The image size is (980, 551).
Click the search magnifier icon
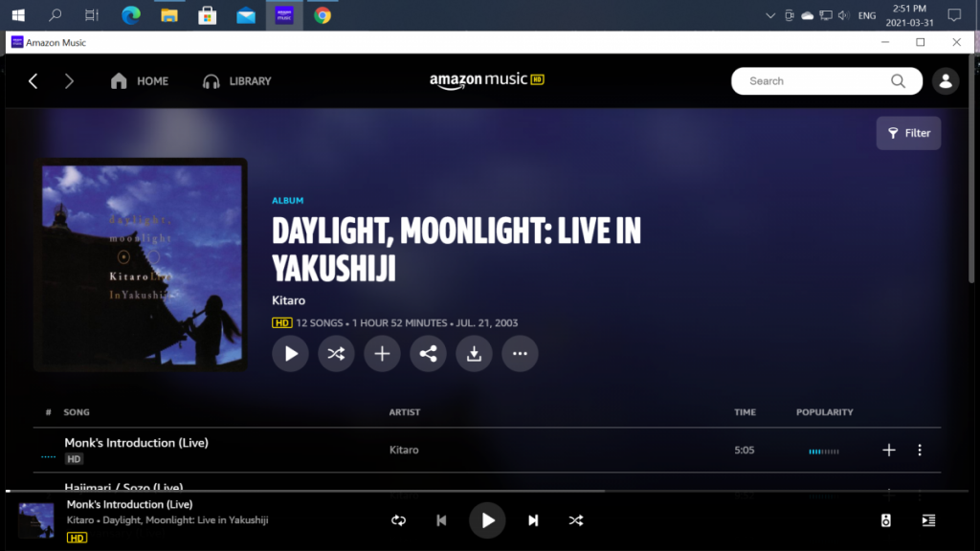(x=898, y=81)
